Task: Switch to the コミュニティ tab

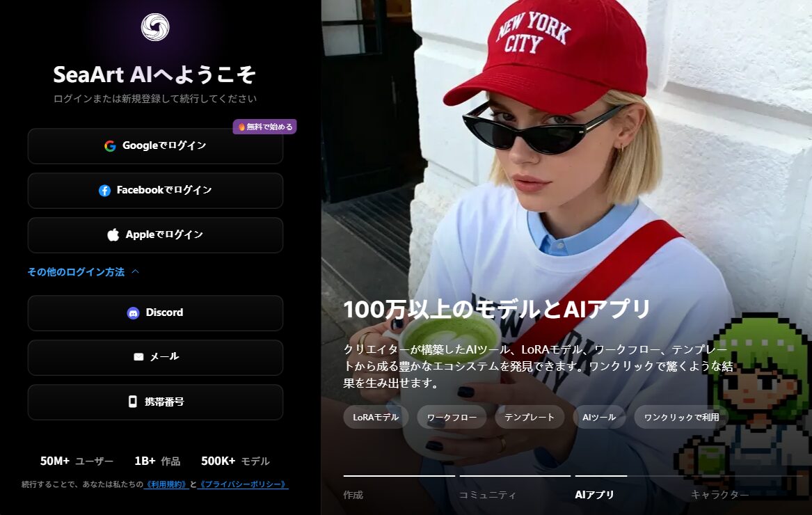Action: (487, 495)
